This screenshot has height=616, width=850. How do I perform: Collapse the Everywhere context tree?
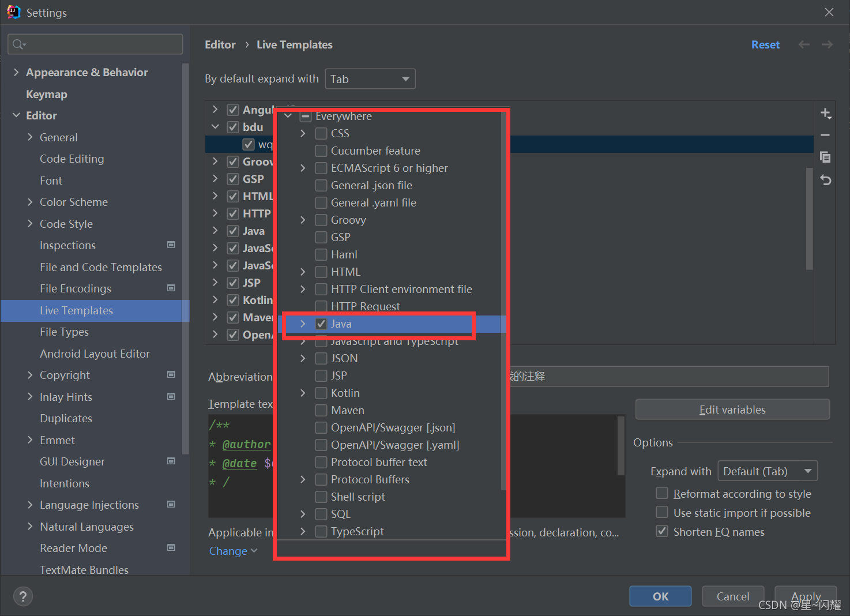tap(288, 116)
